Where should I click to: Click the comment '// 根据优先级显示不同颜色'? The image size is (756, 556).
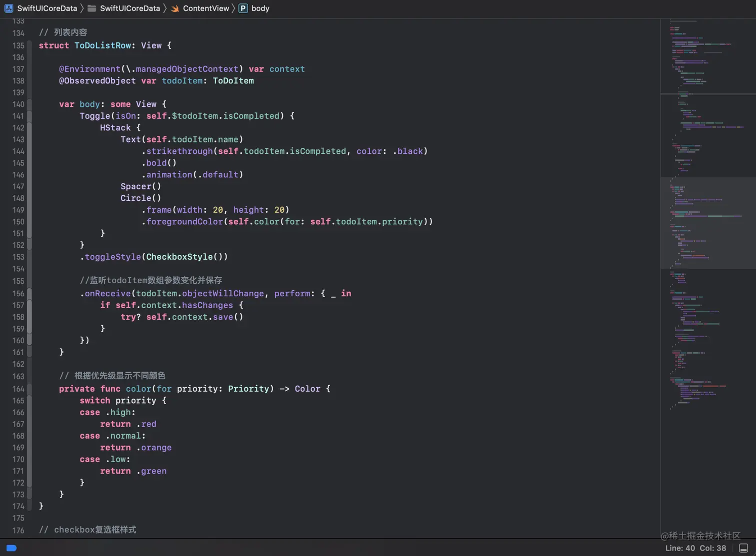point(112,376)
